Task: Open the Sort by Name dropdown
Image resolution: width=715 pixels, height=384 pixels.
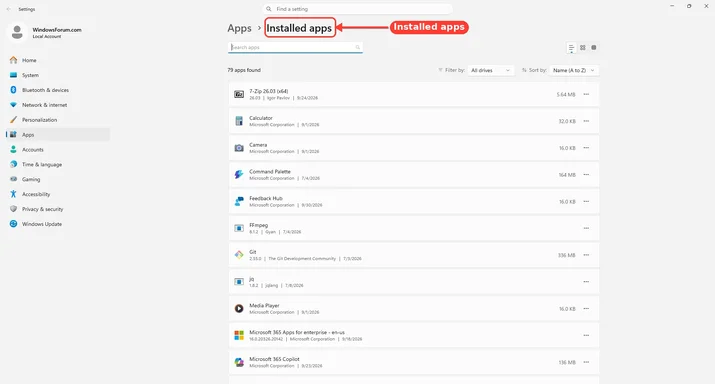Action: [x=574, y=70]
